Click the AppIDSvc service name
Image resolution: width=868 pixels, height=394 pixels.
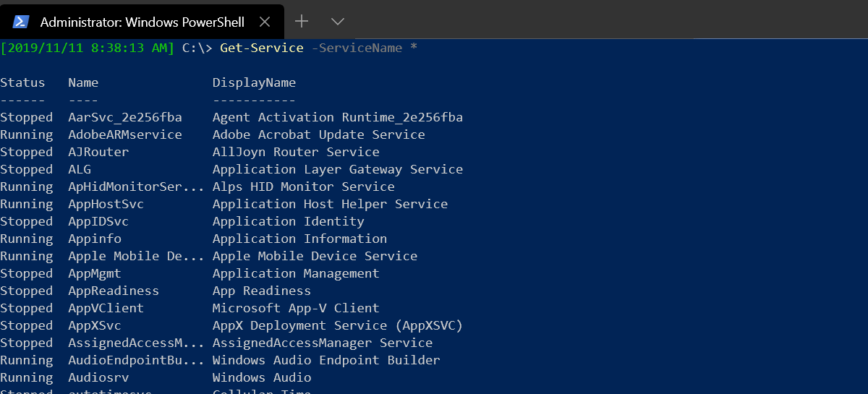point(98,221)
